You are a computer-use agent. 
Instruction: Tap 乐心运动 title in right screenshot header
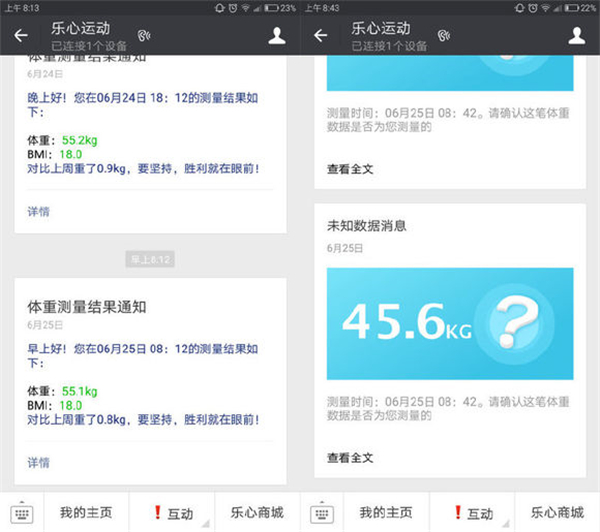381,28
